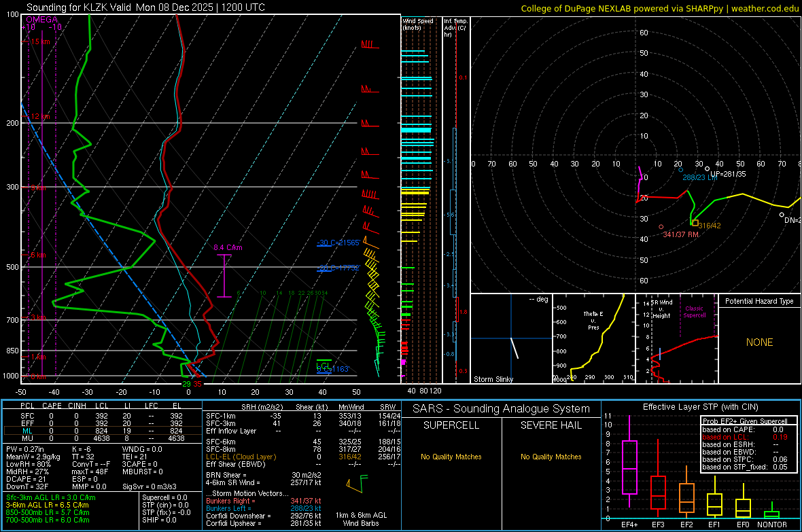Click the 'Theta-E v. Pres' inset label
Screen dimensions: 802x532
tap(593, 321)
